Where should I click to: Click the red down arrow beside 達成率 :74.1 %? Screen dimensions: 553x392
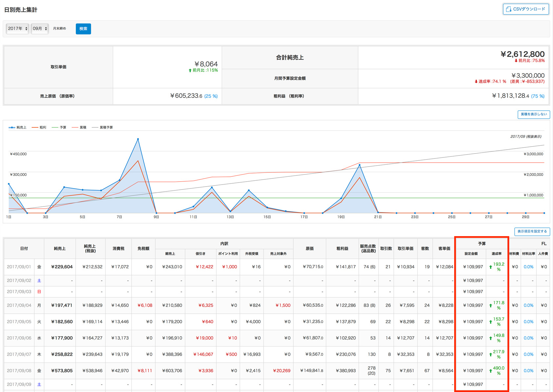[x=476, y=82]
